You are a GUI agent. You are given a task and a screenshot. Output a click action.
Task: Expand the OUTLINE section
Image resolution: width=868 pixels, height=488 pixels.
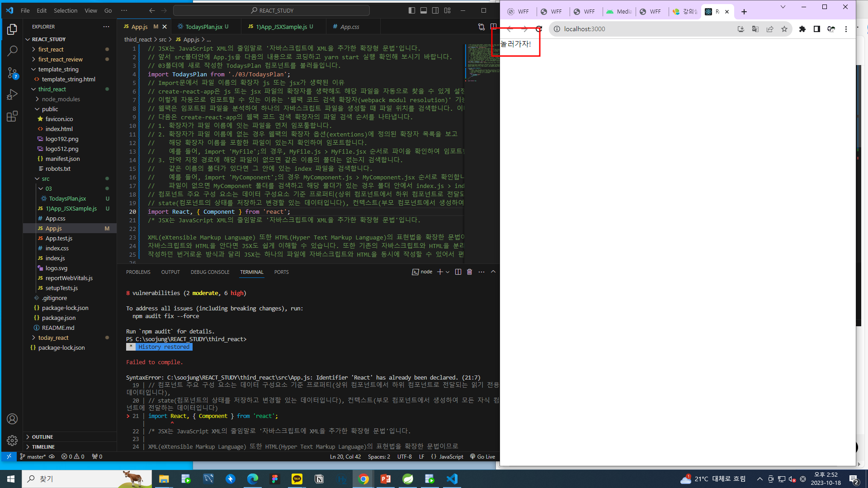[42, 437]
